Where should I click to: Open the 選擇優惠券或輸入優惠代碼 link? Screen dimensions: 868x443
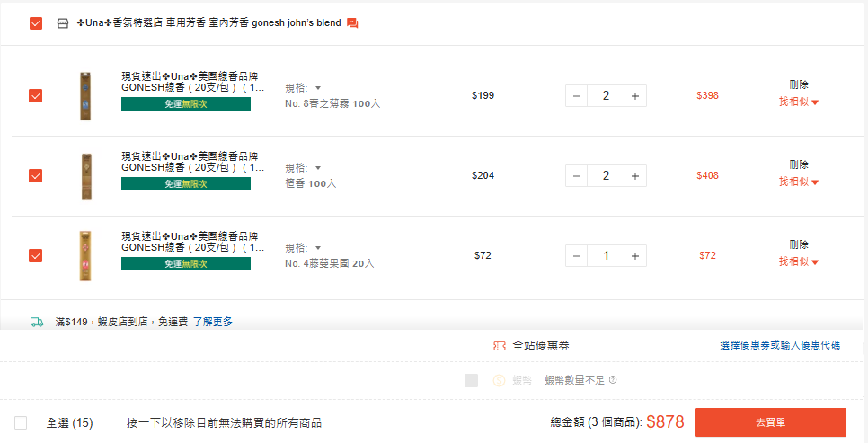(x=780, y=346)
